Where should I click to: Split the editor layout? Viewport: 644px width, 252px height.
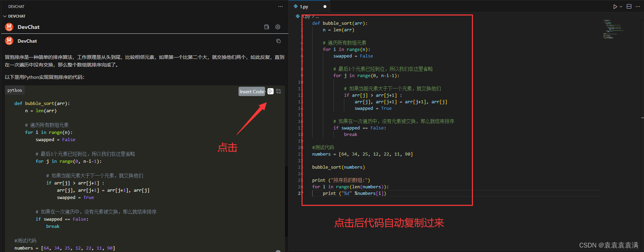pyautogui.click(x=629, y=7)
